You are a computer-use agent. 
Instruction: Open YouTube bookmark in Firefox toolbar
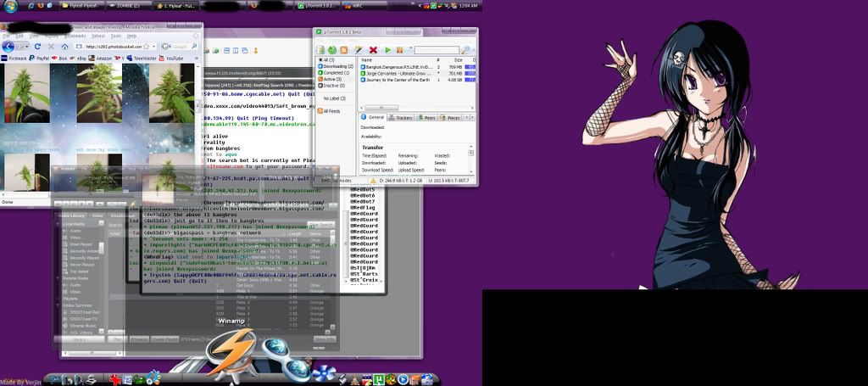coord(170,59)
